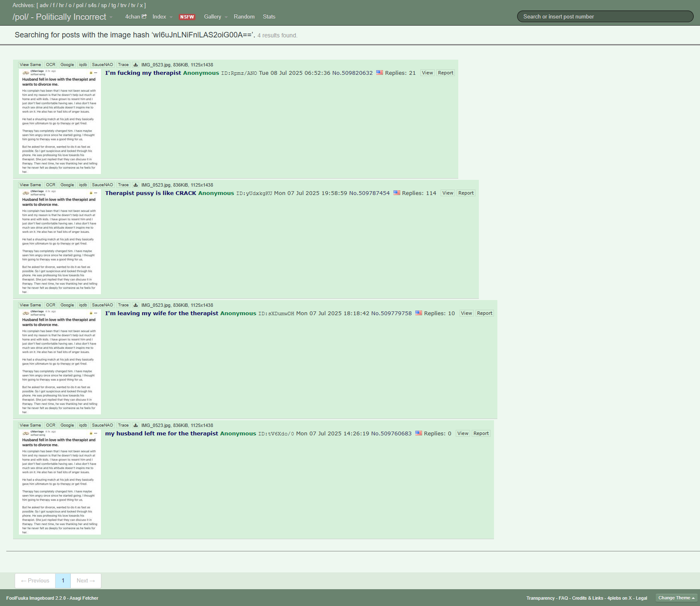Trace image of post No.509820632
The image size is (700, 606).
point(123,65)
